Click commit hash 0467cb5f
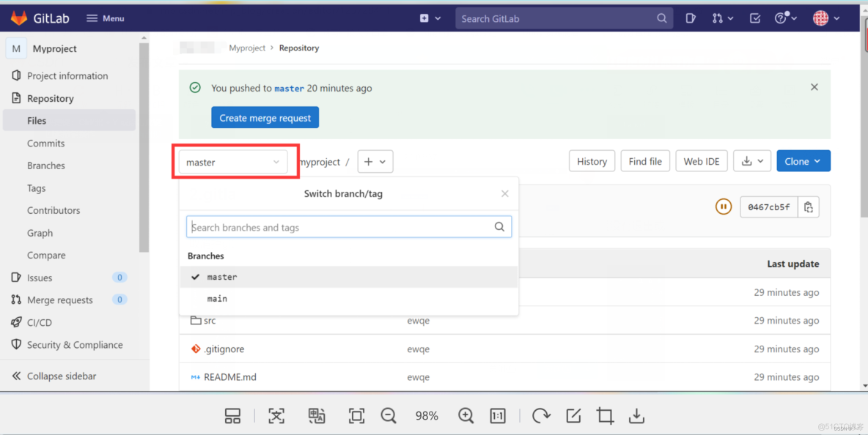Screen dimensions: 868x435 [769, 207]
